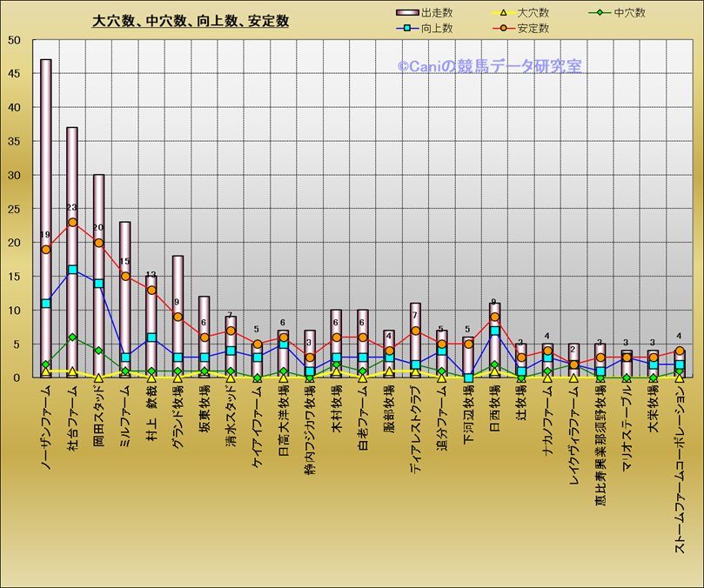Click the orange circle 安定数 legend marker
Viewport: 704px width, 588px height.
pos(502,29)
